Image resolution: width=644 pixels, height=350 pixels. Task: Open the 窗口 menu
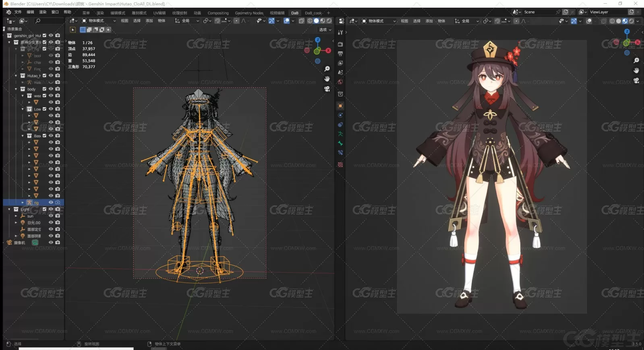[x=55, y=12]
